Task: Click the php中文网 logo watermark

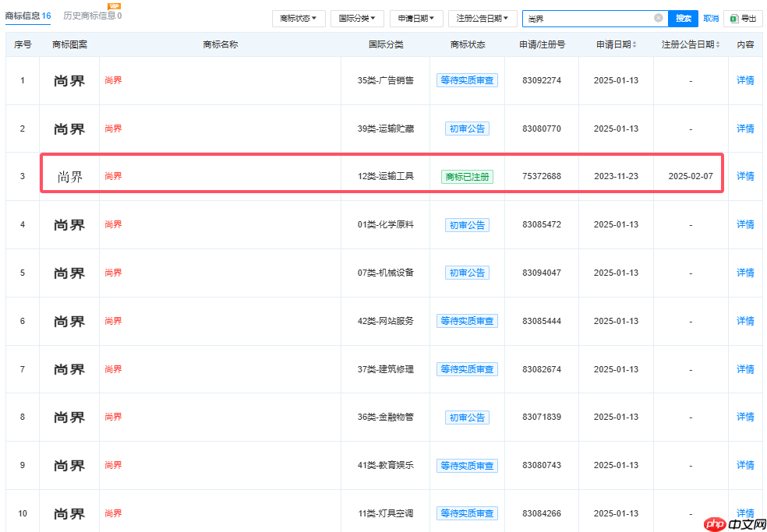Action: coord(733,524)
